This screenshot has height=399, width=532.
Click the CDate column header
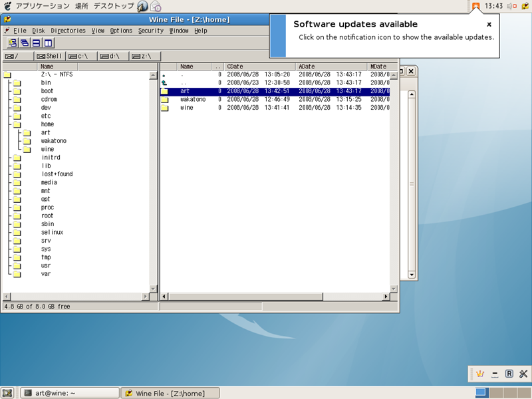[259, 66]
